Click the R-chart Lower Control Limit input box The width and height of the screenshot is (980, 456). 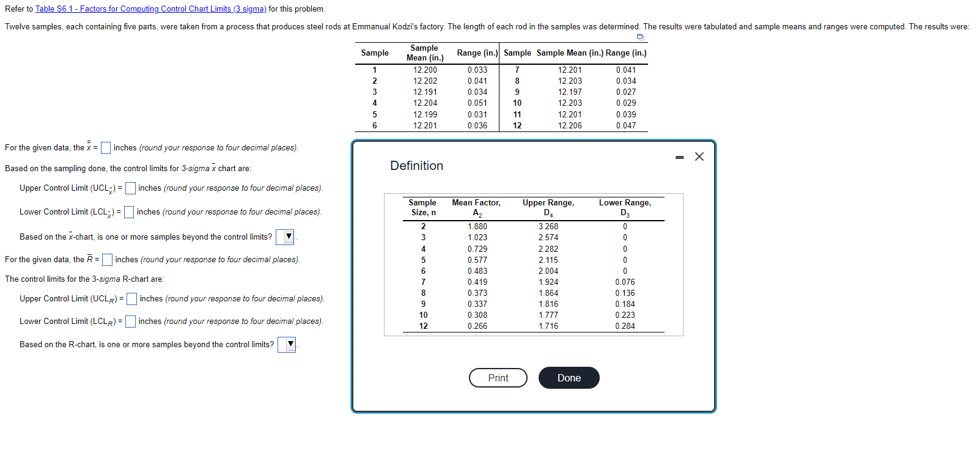point(130,322)
